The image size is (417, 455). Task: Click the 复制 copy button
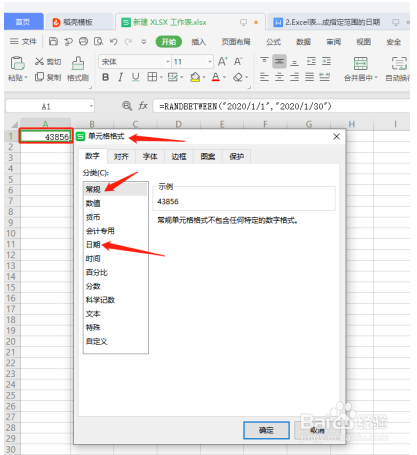tap(48, 77)
